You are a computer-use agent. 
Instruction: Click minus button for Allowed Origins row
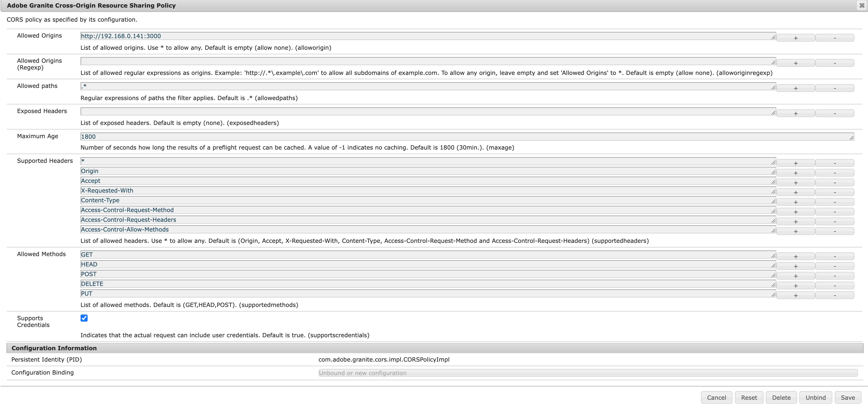(x=834, y=38)
